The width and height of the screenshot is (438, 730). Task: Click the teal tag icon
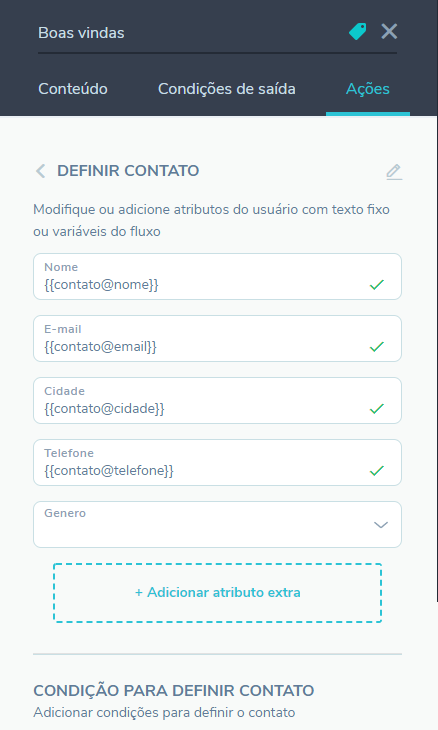357,32
